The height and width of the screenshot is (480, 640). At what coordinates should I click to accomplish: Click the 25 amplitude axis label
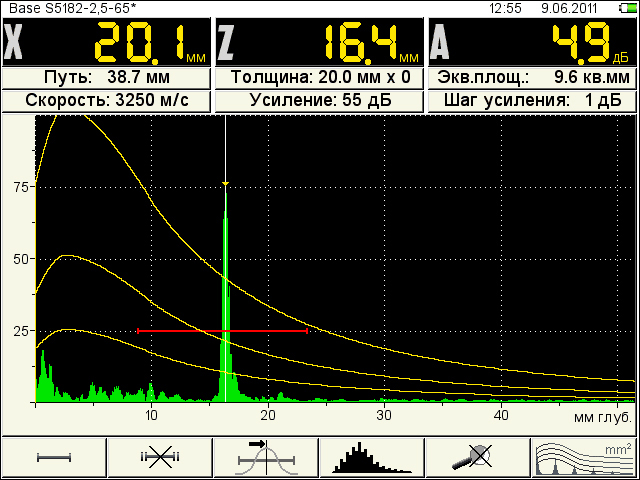pyautogui.click(x=20, y=331)
